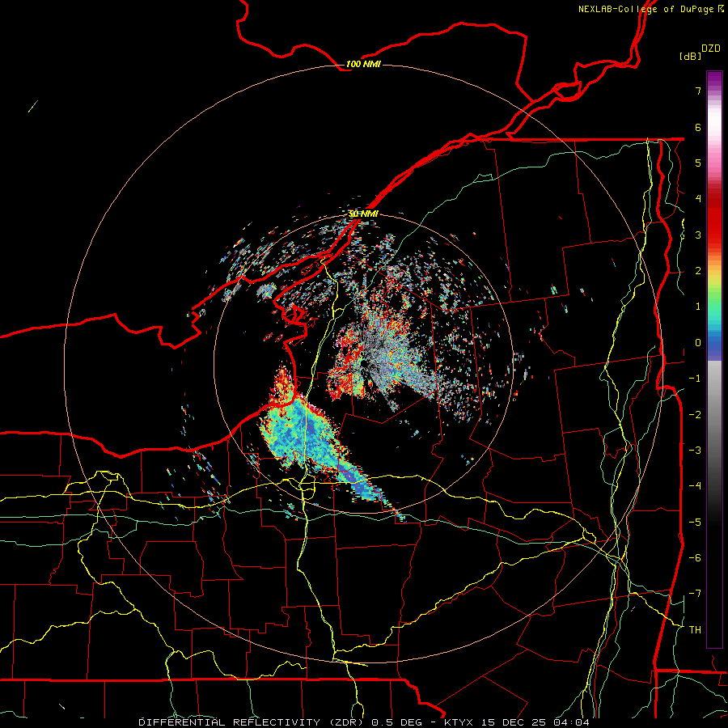728x728 pixels.
Task: Click the 7 value on the color scale
Action: [x=698, y=91]
